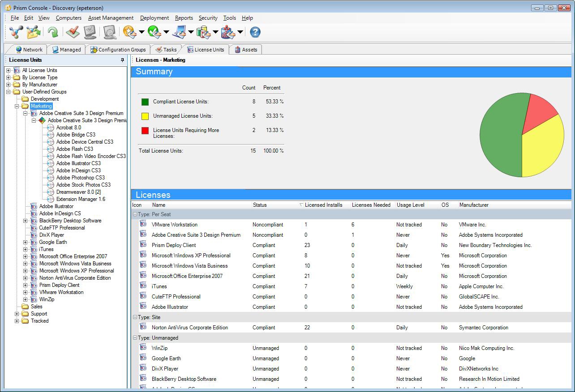Open dropdown arrow beside the cylinders icon

pos(215,32)
